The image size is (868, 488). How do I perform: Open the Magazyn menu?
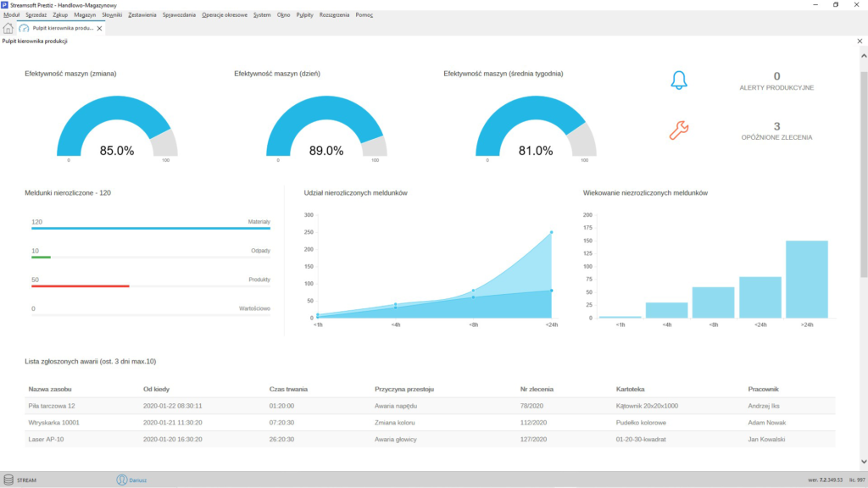click(x=85, y=15)
